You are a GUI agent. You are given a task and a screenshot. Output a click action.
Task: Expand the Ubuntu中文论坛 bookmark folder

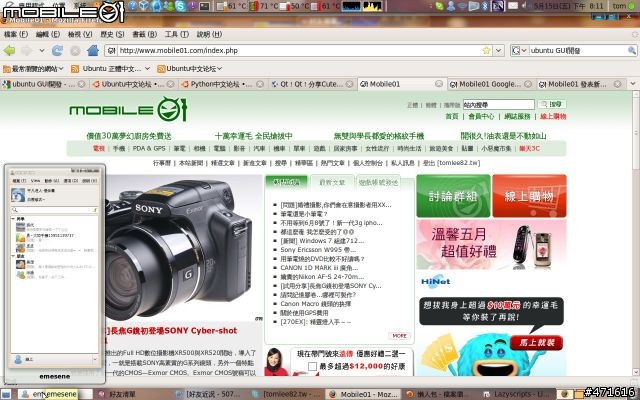pyautogui.click(x=190, y=69)
